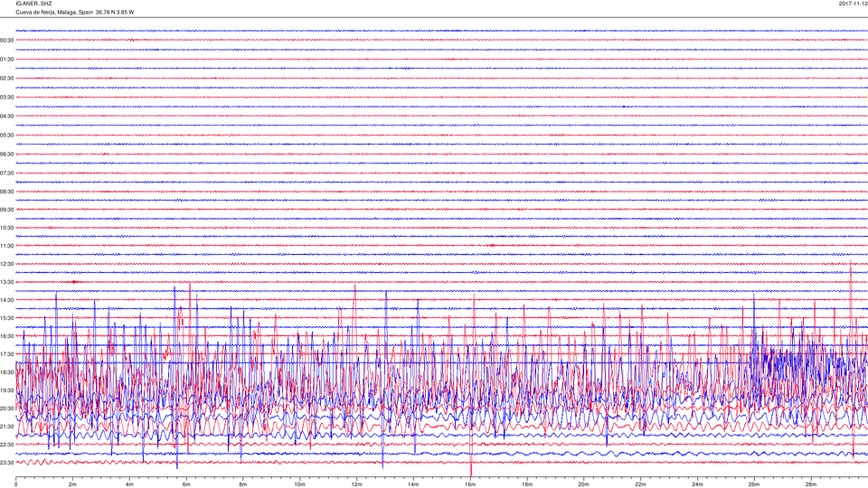This screenshot has height=488, width=868.
Task: Select the 14:30 time label
Action: (7, 300)
